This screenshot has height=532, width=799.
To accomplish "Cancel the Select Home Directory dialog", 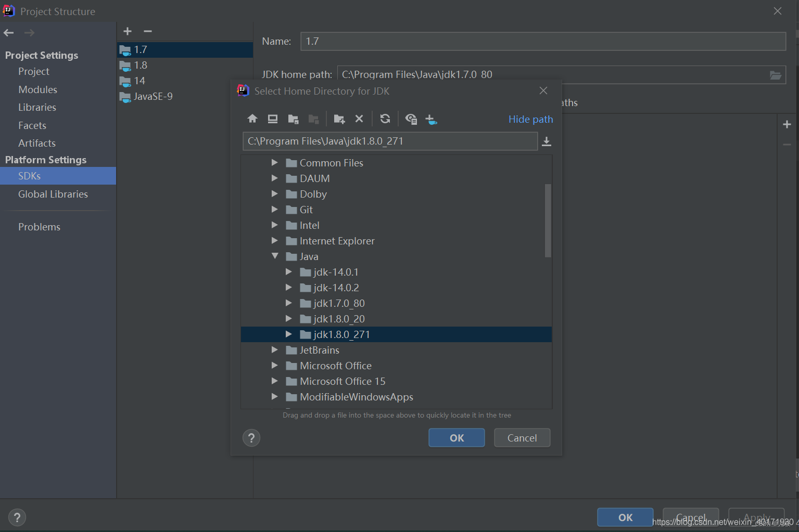I will click(x=522, y=437).
